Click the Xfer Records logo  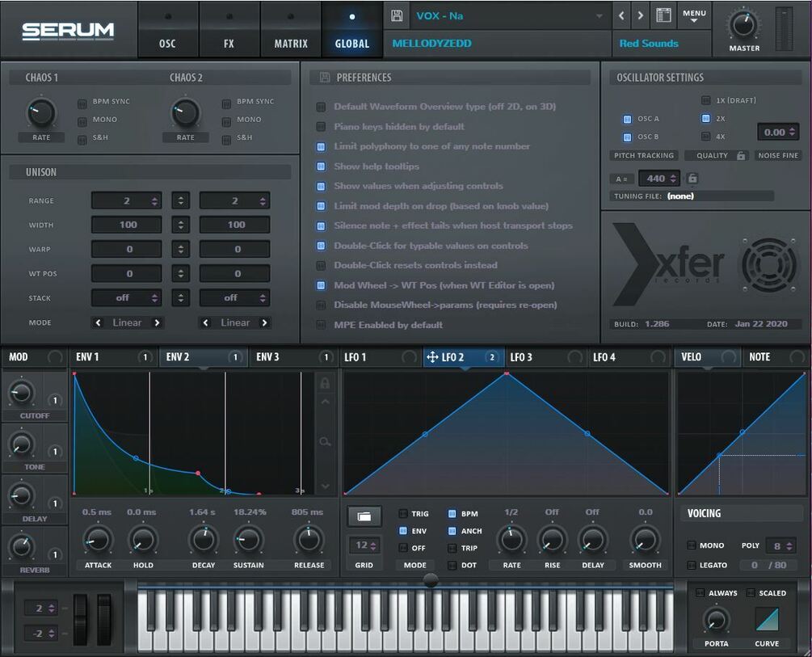[669, 264]
